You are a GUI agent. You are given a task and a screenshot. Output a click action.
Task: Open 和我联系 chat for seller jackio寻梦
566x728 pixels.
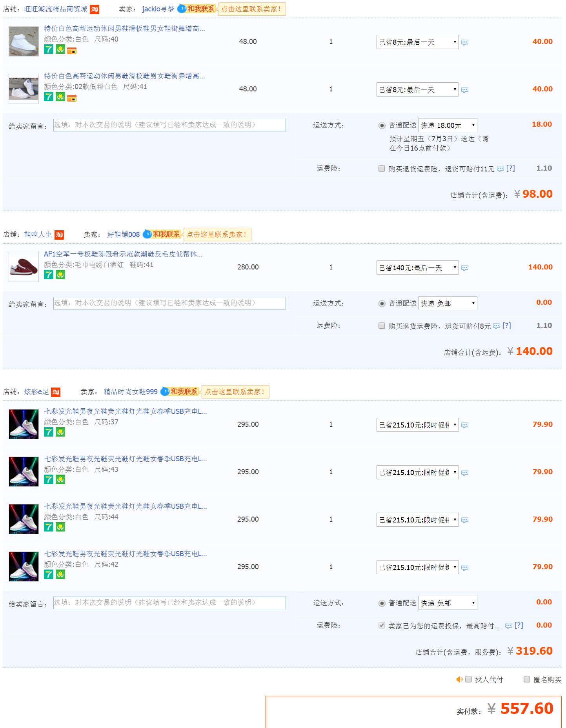[196, 9]
